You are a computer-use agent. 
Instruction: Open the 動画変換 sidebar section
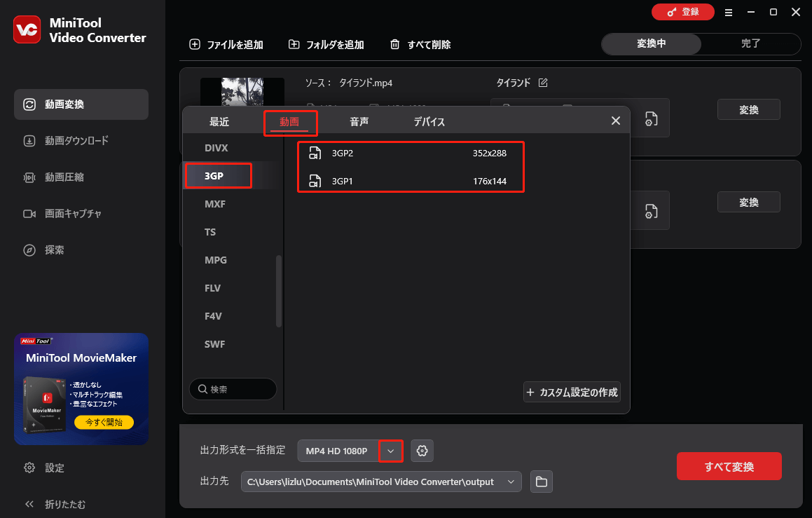(81, 104)
